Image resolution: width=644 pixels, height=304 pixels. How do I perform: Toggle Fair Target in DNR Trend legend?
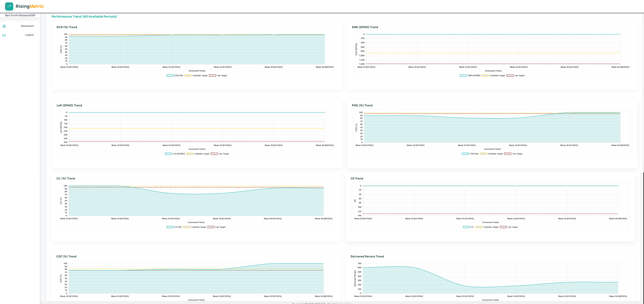pos(515,76)
